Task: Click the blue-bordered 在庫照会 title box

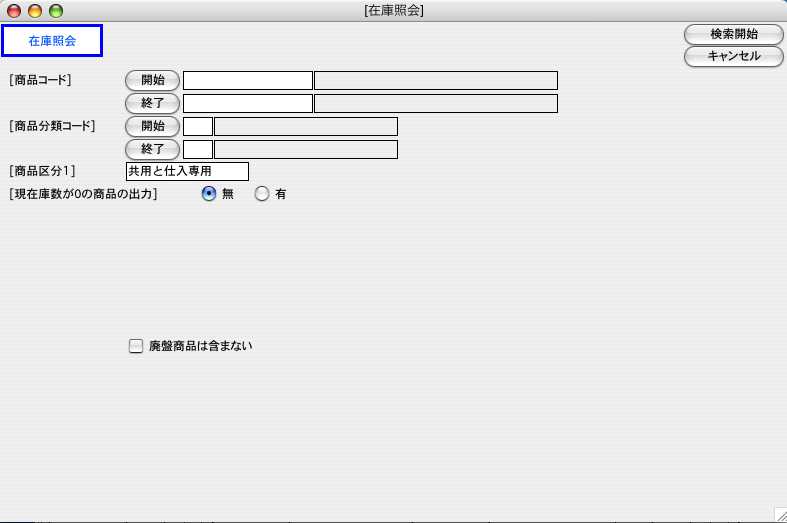Action: [52, 41]
